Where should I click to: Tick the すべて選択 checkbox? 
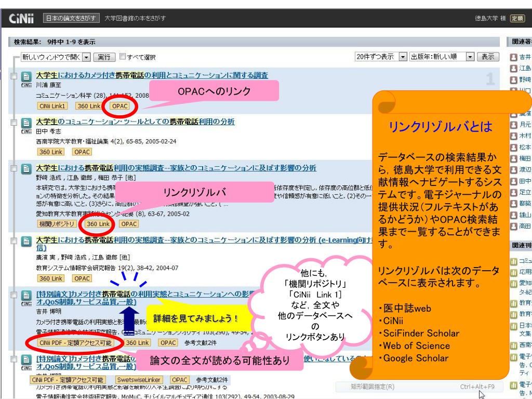(123, 56)
